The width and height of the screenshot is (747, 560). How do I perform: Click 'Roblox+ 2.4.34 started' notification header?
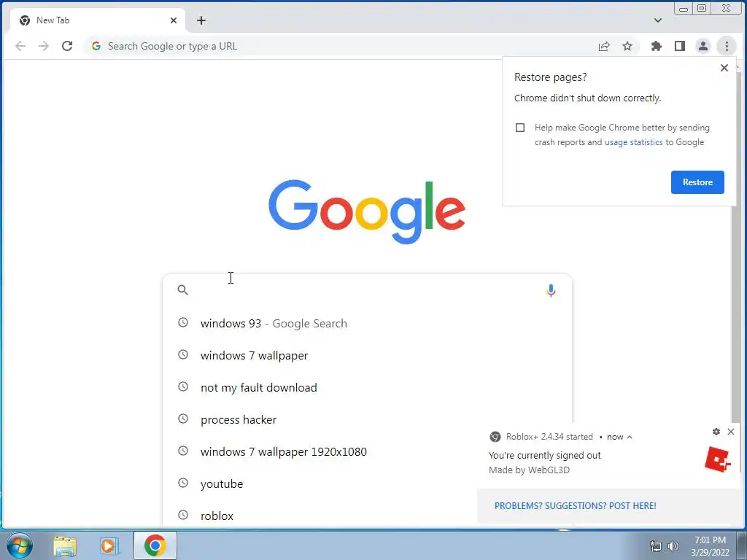[550, 437]
